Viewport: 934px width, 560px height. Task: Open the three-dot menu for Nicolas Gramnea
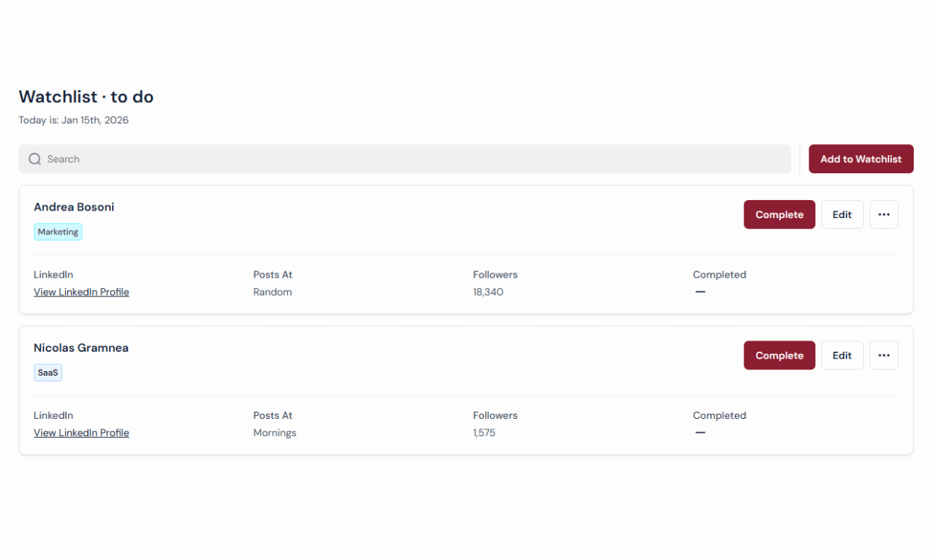tap(884, 355)
